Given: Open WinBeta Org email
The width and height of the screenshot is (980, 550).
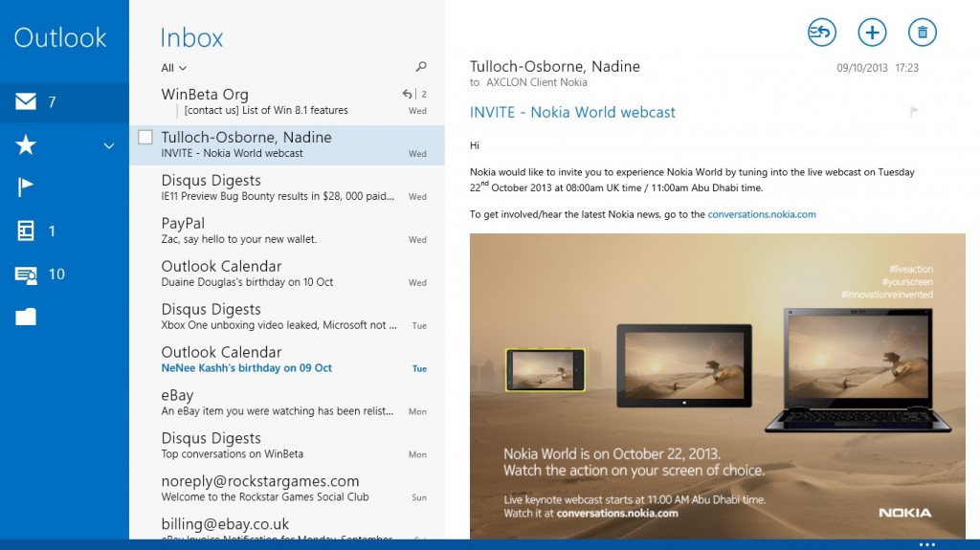Looking at the screenshot, I should 287,102.
